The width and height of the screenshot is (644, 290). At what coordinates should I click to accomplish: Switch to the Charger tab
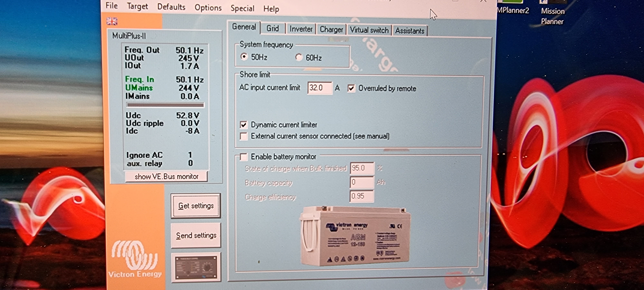pos(331,29)
